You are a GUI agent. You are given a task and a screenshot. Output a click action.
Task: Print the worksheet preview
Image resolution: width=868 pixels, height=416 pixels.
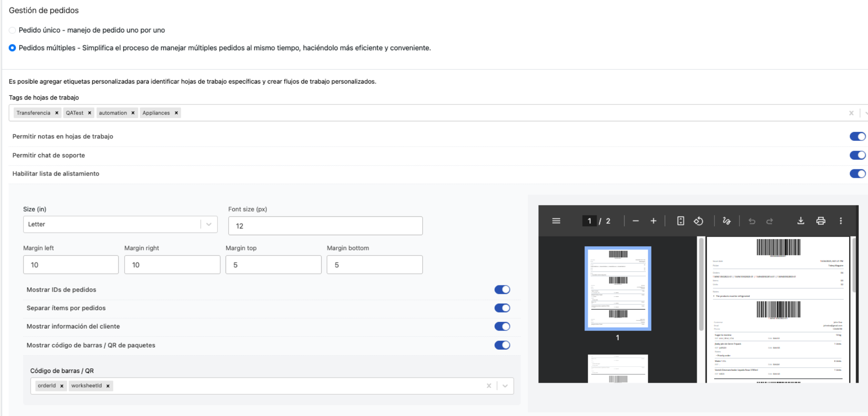[821, 221]
